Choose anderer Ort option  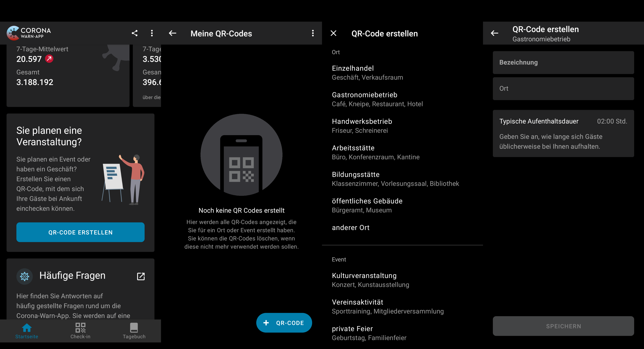pos(402,227)
